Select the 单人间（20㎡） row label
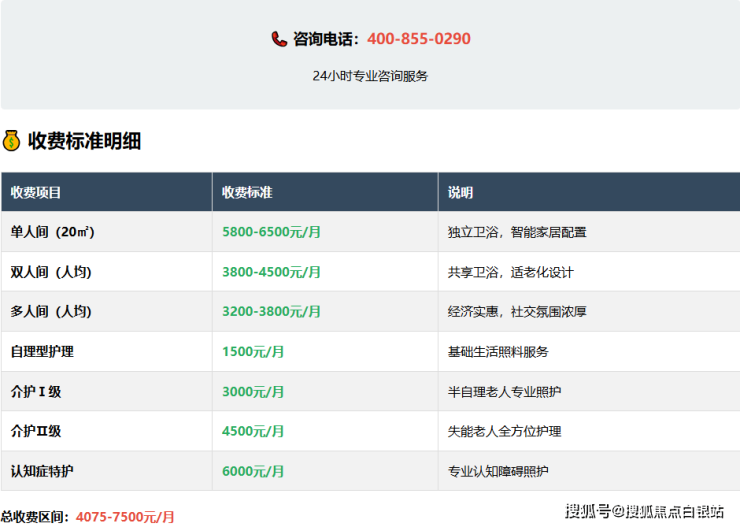 tap(53, 232)
